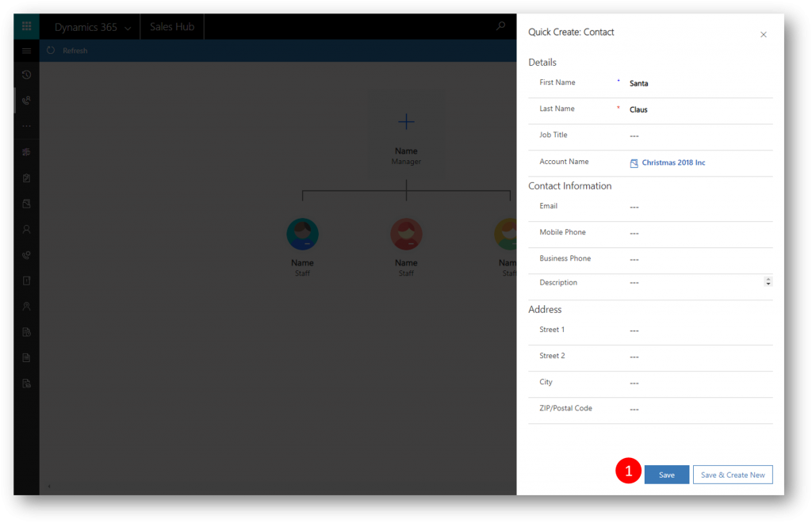Click the account record icon beside Christmas 2018 Inc

[x=634, y=163]
